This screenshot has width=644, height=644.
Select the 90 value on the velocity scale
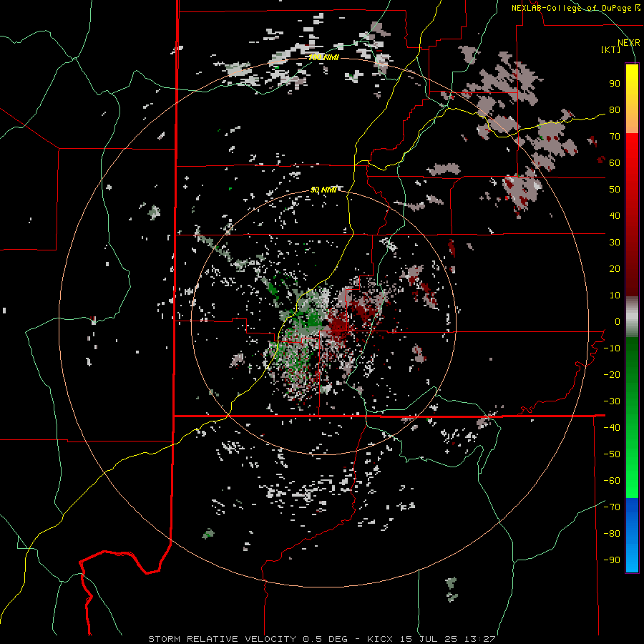tap(615, 84)
